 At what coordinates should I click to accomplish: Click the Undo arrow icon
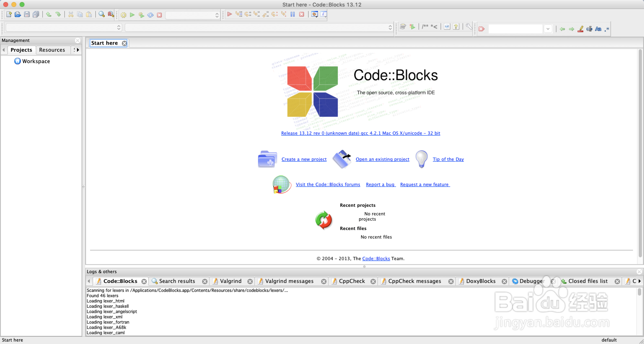tap(49, 14)
